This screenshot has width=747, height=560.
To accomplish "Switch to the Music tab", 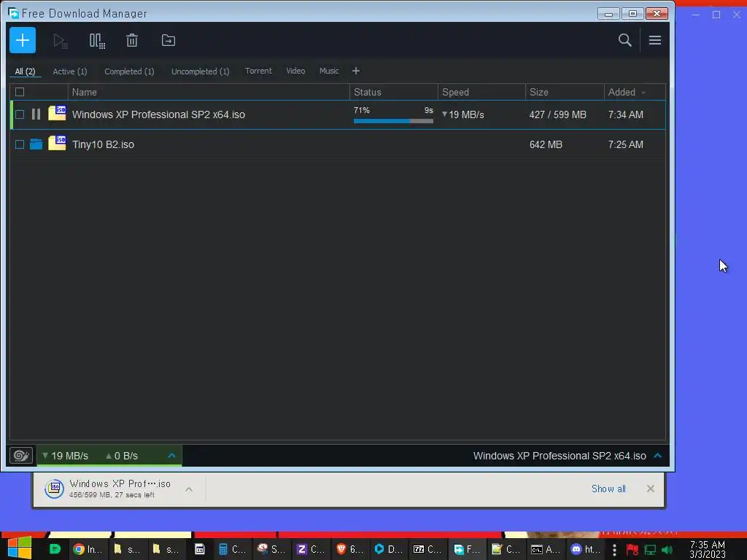I will pyautogui.click(x=329, y=71).
